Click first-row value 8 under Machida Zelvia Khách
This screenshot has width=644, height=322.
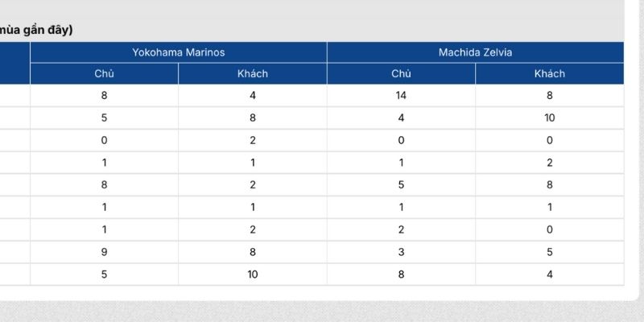550,95
